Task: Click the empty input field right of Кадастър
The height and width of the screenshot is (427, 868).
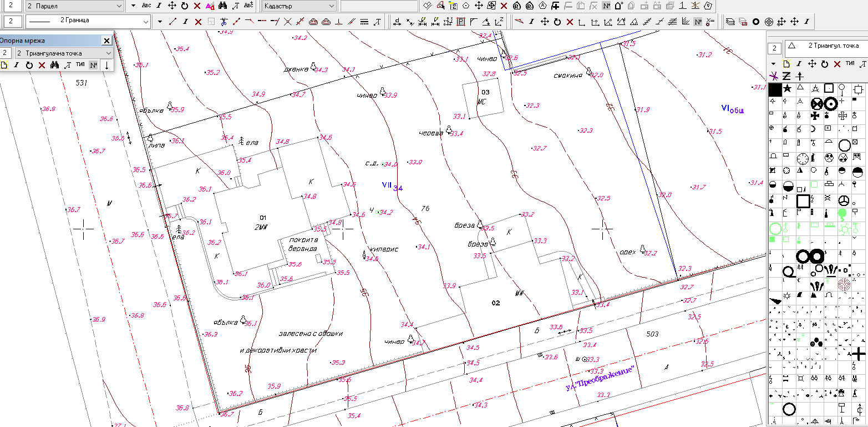Action: click(379, 6)
